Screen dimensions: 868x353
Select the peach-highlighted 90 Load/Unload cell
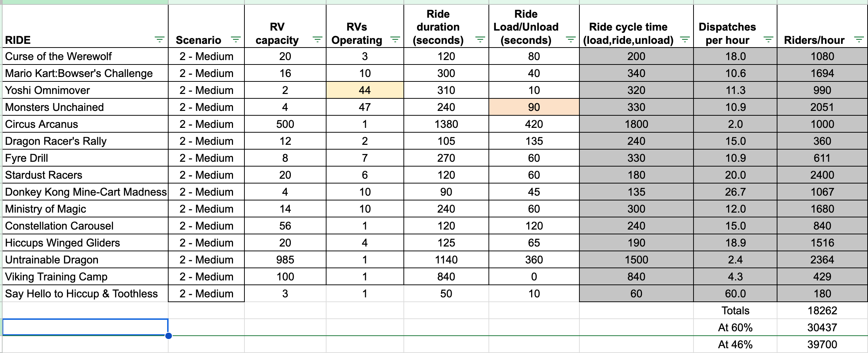[534, 107]
